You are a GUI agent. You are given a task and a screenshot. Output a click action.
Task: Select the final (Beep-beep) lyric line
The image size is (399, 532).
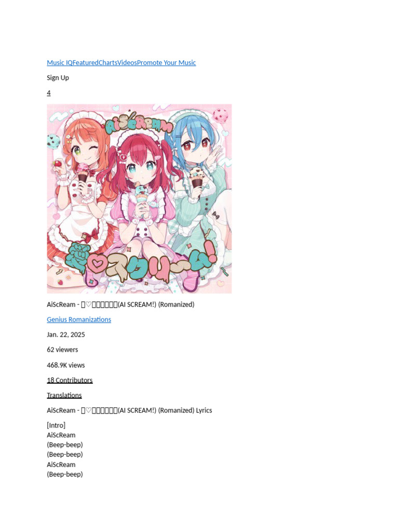pos(65,474)
